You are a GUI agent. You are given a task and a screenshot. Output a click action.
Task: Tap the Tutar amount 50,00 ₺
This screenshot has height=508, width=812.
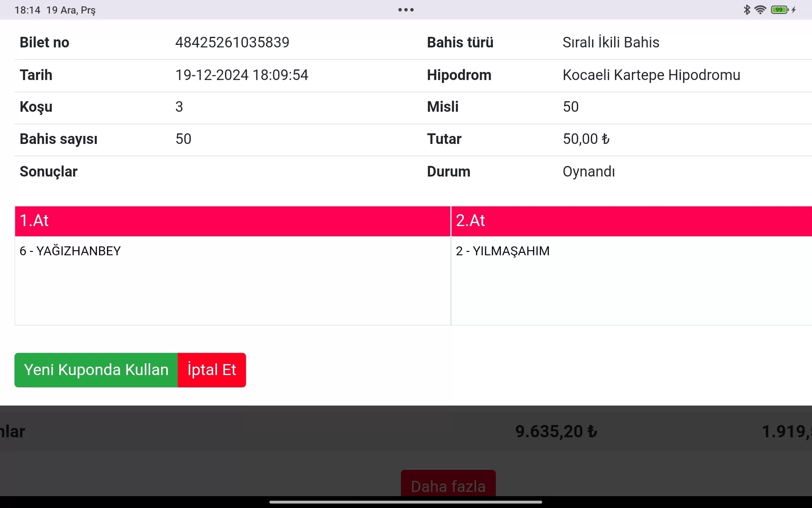586,139
